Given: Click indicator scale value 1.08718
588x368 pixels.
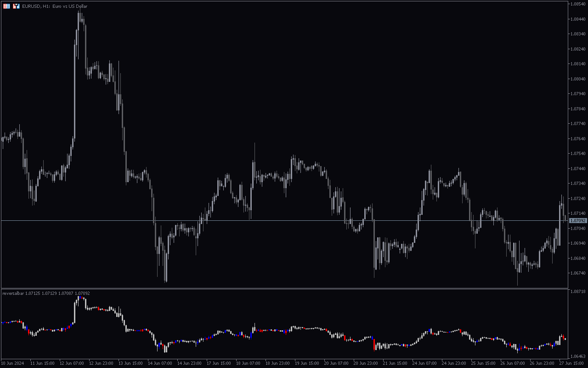Looking at the screenshot, I should click(577, 292).
